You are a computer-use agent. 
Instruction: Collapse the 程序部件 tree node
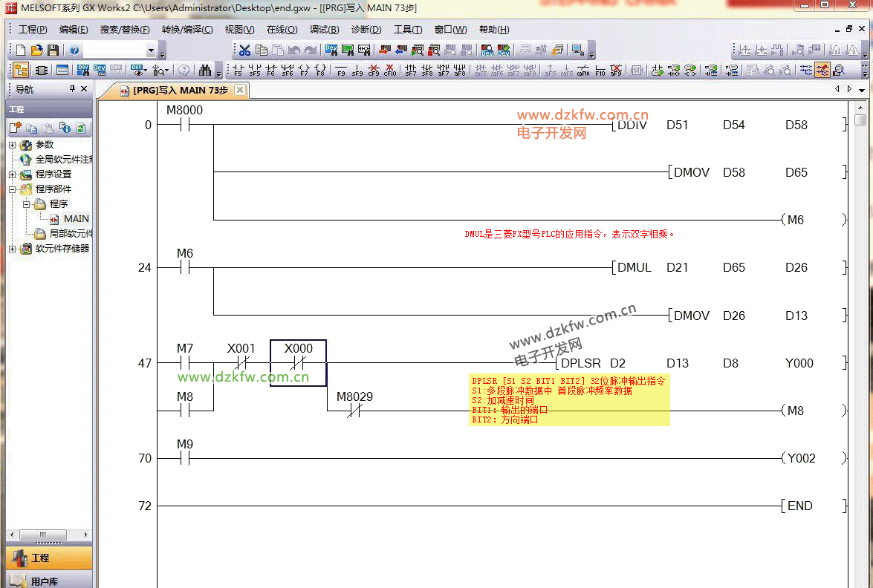(13, 189)
